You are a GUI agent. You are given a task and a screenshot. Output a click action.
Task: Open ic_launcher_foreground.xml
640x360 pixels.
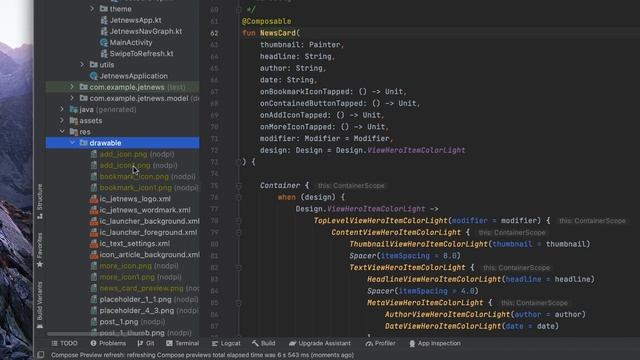pyautogui.click(x=148, y=232)
